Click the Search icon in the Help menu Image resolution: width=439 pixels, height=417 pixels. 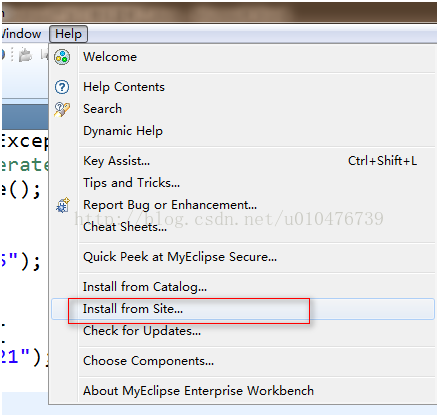(62, 109)
